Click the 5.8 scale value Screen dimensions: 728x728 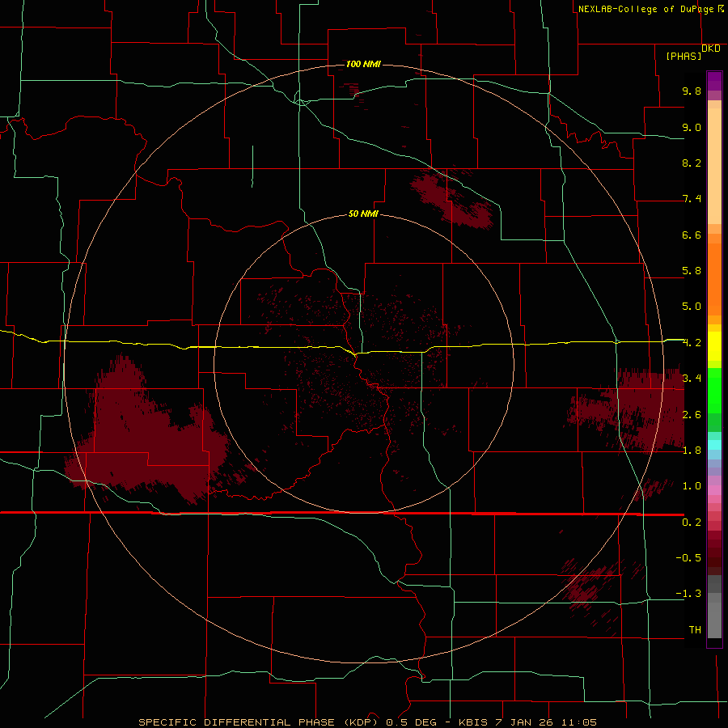(x=692, y=271)
